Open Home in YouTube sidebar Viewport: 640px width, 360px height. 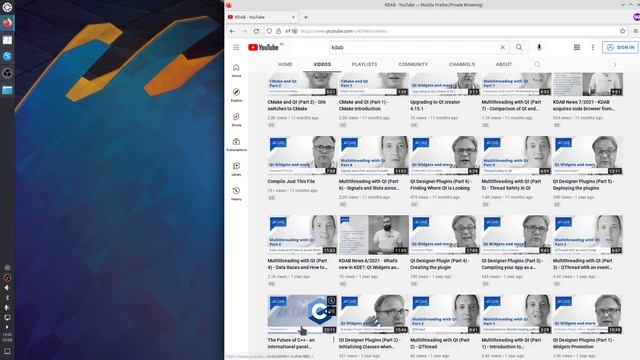[x=236, y=70]
